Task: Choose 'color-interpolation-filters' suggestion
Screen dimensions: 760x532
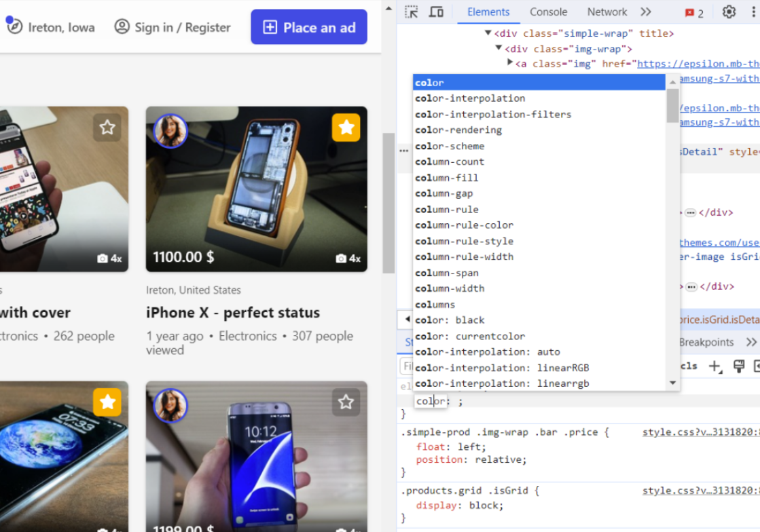Action: pyautogui.click(x=539, y=114)
